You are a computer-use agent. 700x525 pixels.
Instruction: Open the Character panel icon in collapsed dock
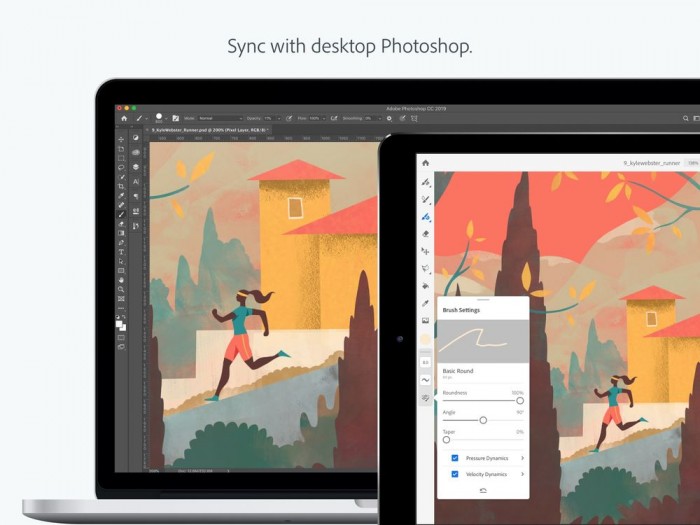136,182
